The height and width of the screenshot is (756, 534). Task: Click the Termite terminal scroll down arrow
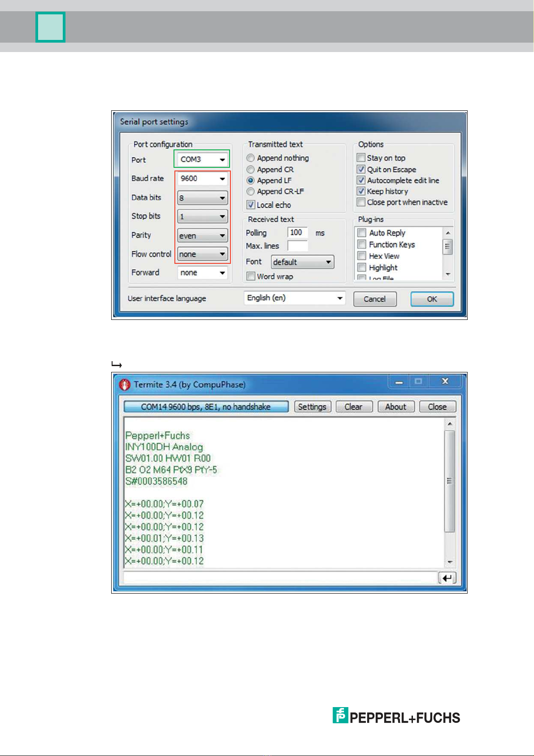click(x=450, y=562)
